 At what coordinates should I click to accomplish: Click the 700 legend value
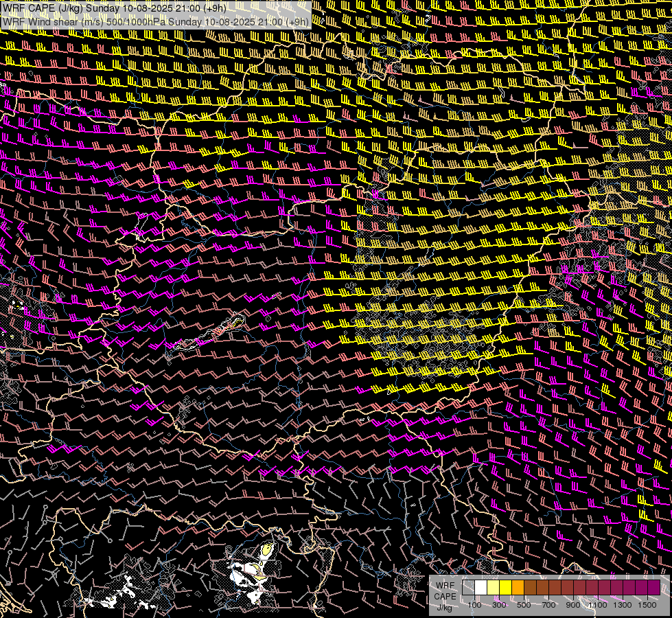coord(548,605)
